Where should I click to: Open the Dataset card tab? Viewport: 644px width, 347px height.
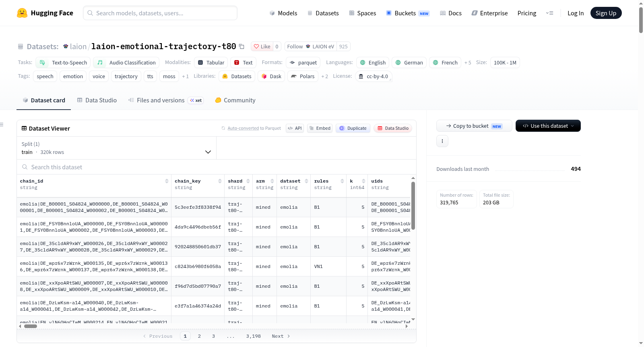point(43,100)
